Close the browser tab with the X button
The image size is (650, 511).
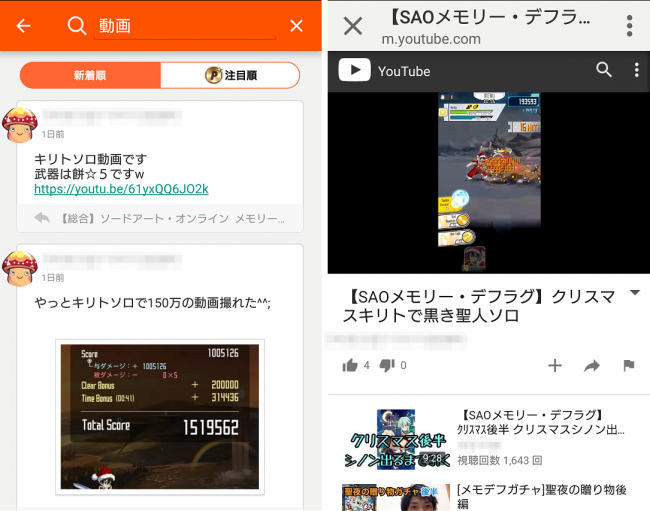pos(353,26)
